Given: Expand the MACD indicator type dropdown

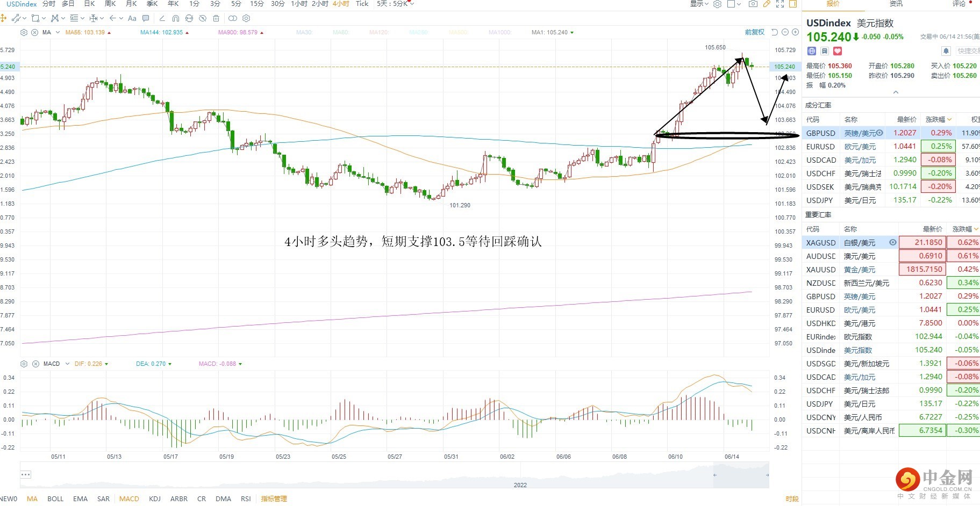Looking at the screenshot, I should click(x=67, y=364).
